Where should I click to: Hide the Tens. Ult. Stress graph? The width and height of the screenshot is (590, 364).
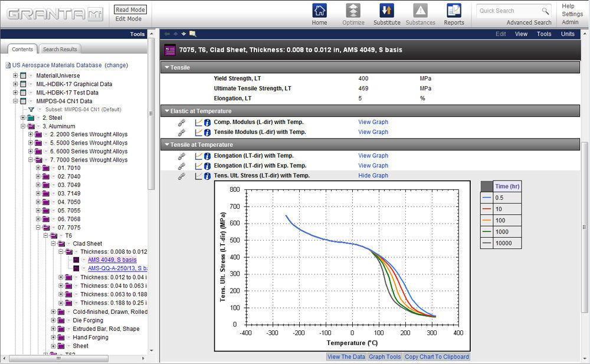point(372,175)
